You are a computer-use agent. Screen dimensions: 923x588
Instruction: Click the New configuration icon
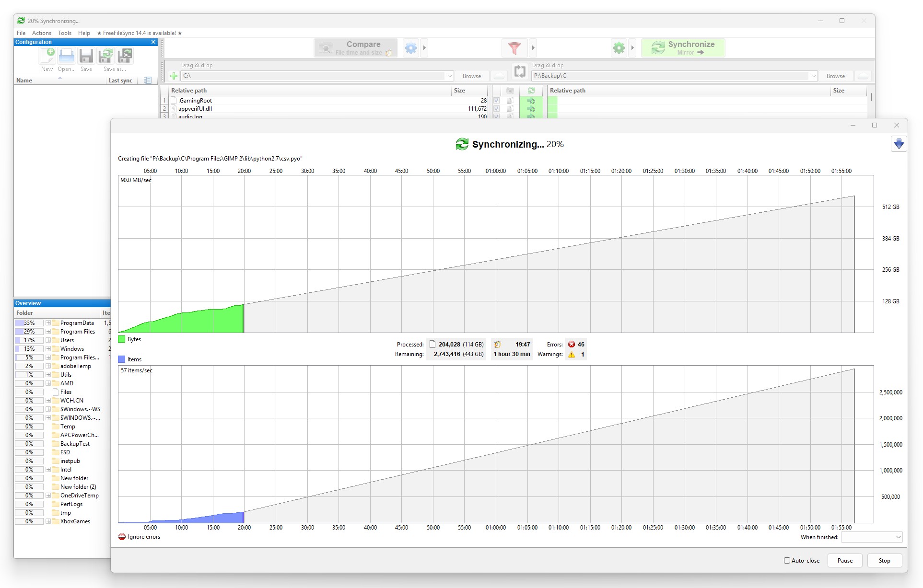tap(47, 56)
